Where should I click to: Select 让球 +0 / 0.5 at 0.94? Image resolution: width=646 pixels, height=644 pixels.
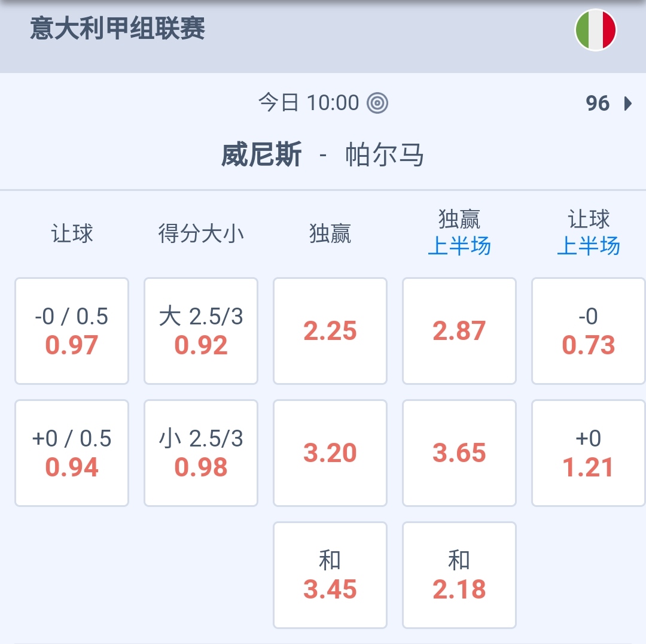point(72,453)
